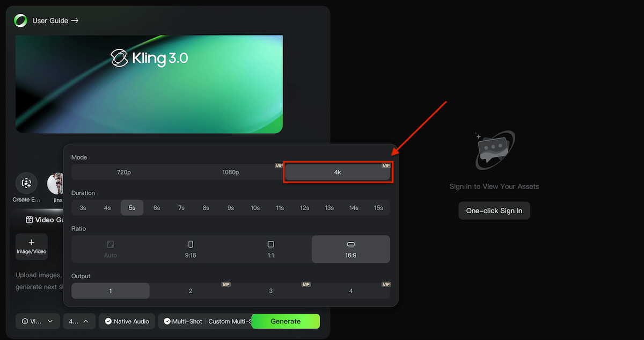
Task: Set duration to 9s
Action: click(x=230, y=208)
